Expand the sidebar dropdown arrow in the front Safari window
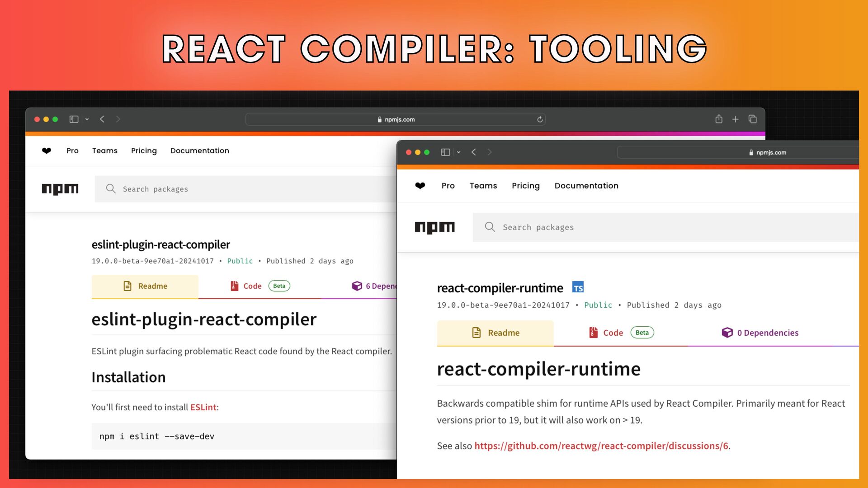The width and height of the screenshot is (868, 488). click(458, 152)
